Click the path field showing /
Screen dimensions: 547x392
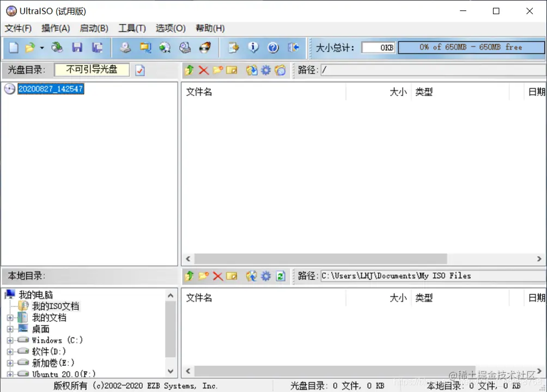(x=381, y=70)
